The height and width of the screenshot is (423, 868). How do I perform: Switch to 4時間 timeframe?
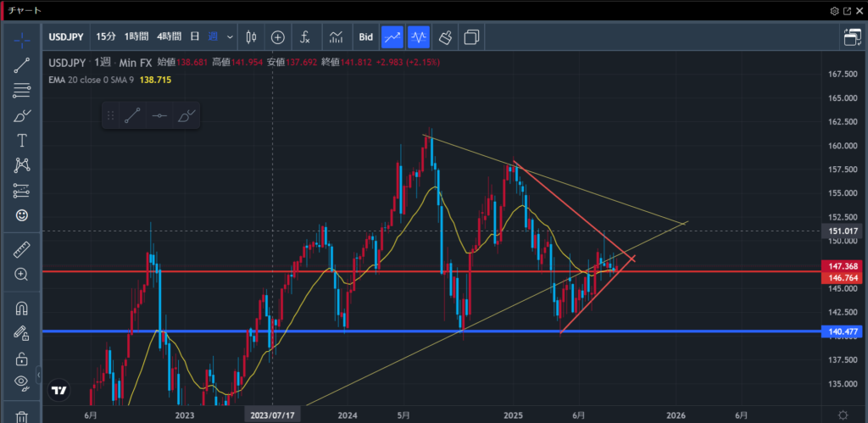pos(169,37)
